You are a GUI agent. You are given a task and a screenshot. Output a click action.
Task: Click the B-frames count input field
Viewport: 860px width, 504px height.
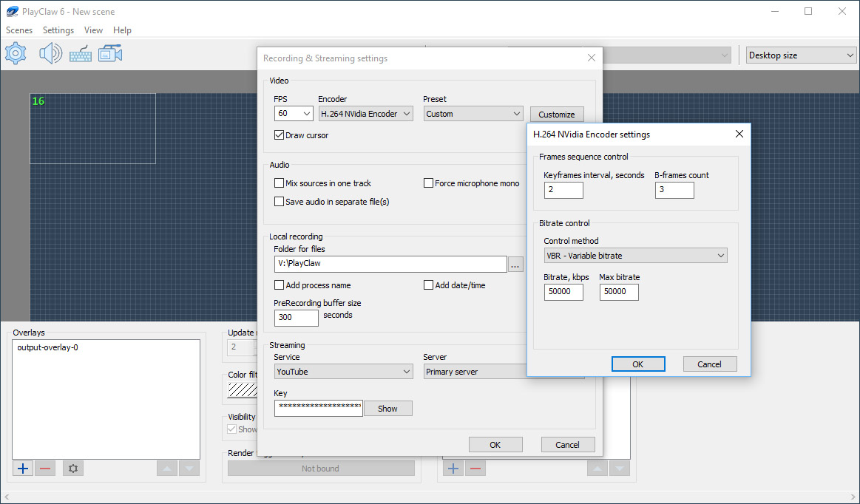pyautogui.click(x=674, y=190)
